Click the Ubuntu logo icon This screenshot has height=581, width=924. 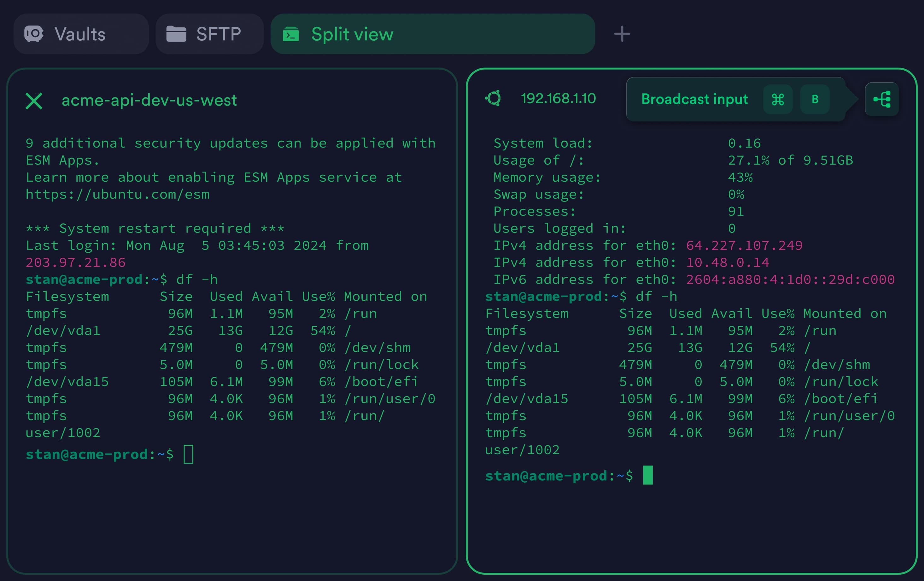pos(494,98)
